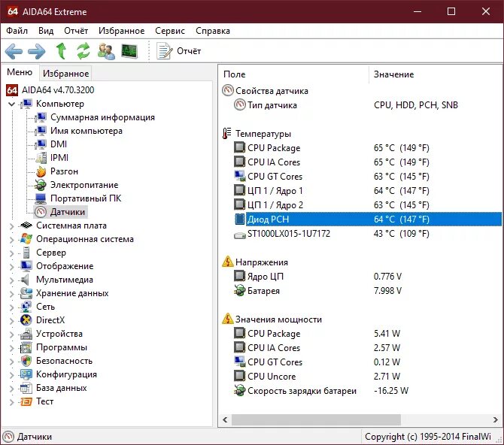Expand the Мультимедиа node
The image size is (504, 445).
(x=11, y=280)
